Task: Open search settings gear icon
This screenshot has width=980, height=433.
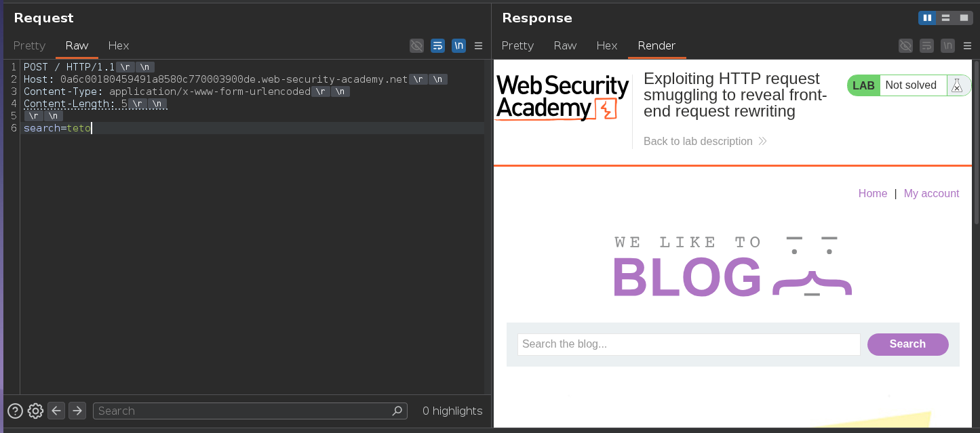Action: coord(36,411)
